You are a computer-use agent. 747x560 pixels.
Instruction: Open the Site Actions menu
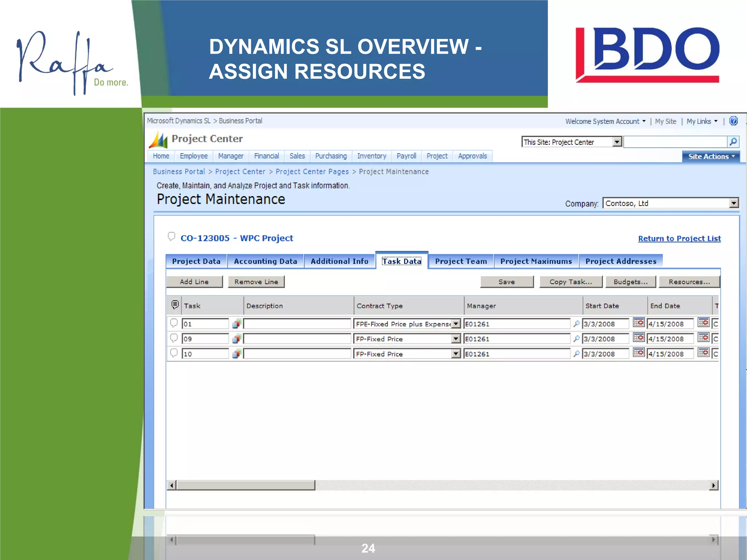point(711,156)
